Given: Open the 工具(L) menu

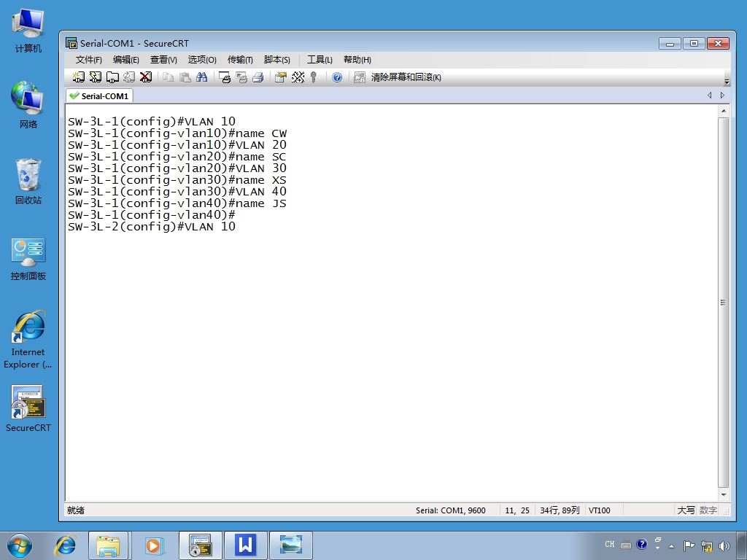Looking at the screenshot, I should (x=320, y=60).
